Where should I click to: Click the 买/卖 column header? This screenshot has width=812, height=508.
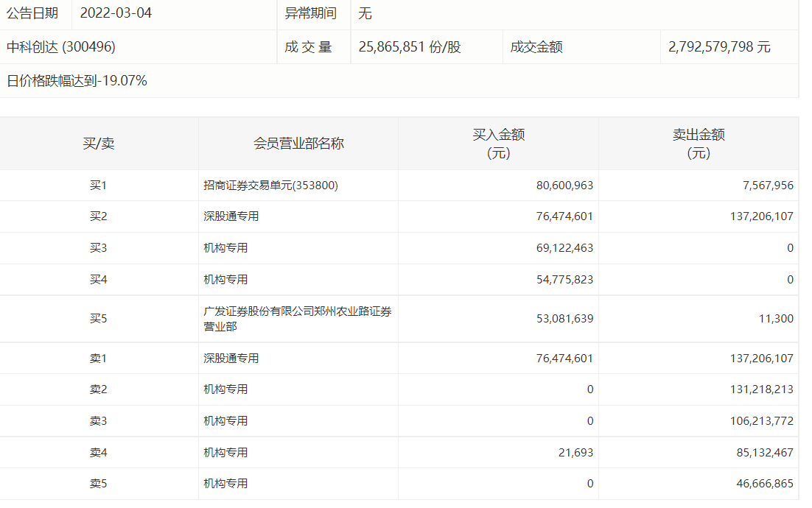(x=99, y=144)
